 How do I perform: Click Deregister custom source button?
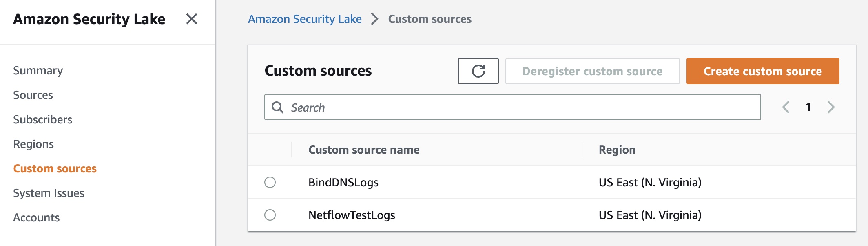click(592, 71)
